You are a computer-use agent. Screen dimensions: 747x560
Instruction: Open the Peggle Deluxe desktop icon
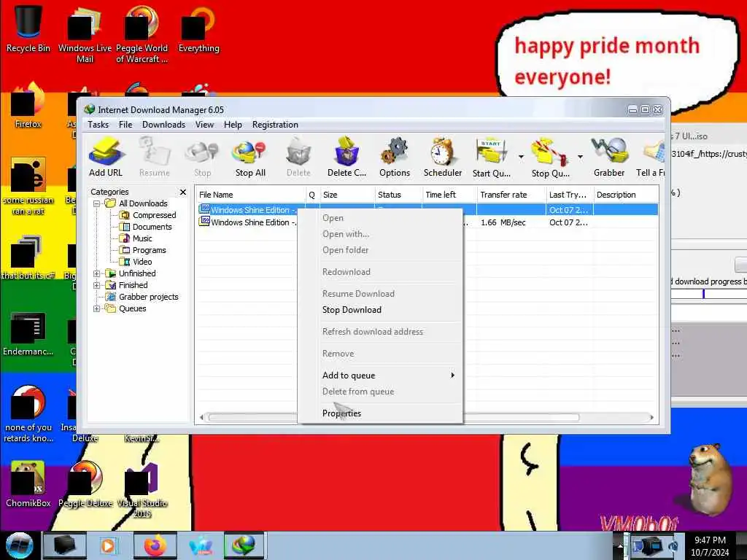pyautogui.click(x=85, y=484)
